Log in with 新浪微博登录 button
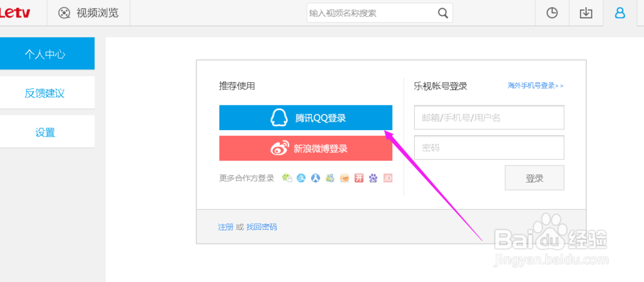644x282 pixels. [x=305, y=148]
